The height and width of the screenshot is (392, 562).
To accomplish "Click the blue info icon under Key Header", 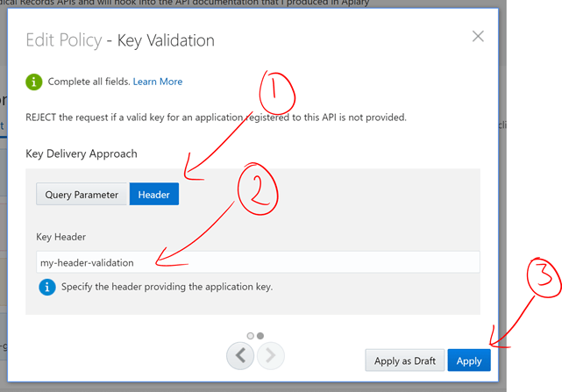I will [47, 287].
